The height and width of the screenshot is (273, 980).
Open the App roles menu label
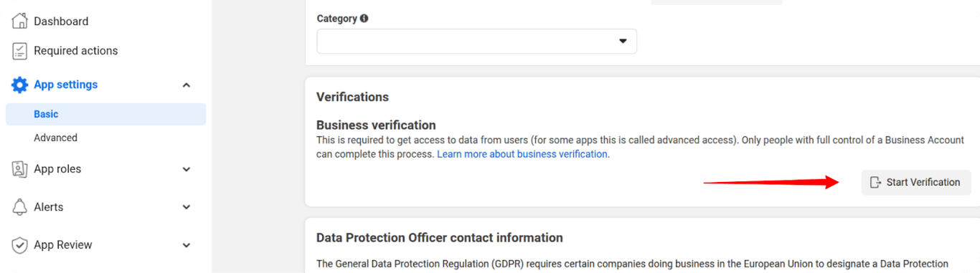tap(57, 169)
